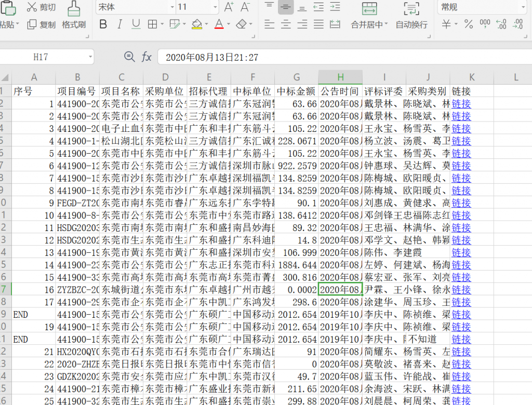The height and width of the screenshot is (405, 532).
Task: Click the percent style icon
Action: point(469,24)
